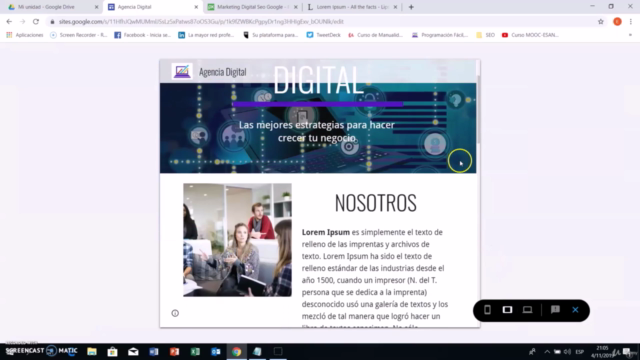Close the Lorem Ipsum tab

coord(395,7)
